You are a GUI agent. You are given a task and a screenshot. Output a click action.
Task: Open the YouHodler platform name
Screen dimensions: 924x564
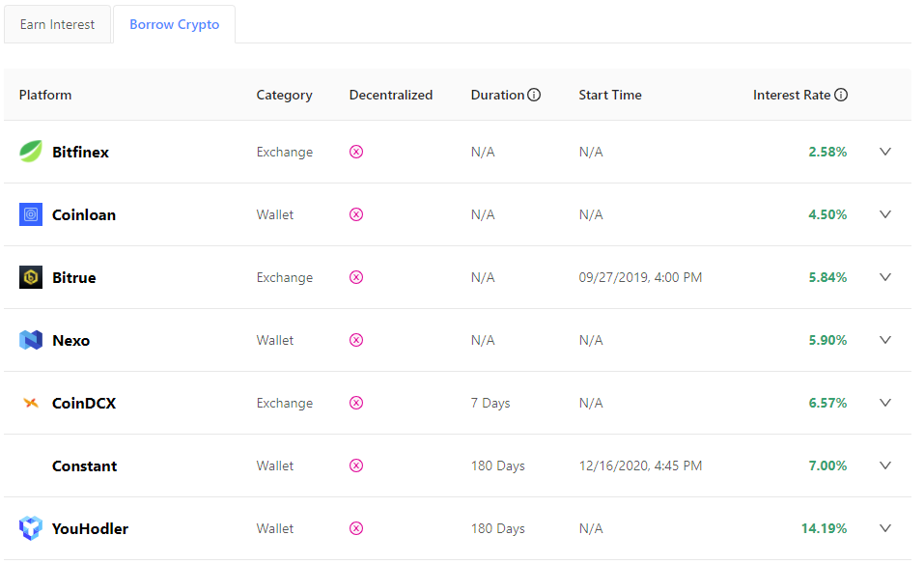pos(90,528)
